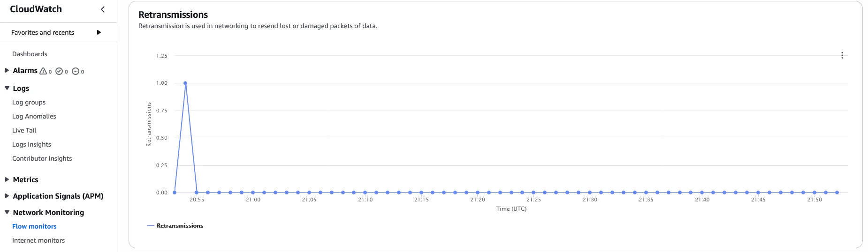Open Logs Insights
Screen dimensions: 868x252
tap(31, 144)
